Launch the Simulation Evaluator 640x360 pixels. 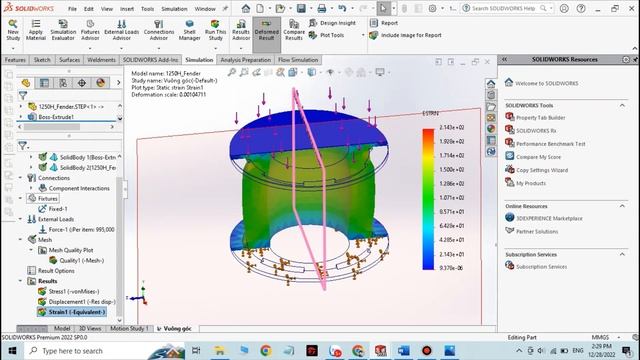(63, 30)
